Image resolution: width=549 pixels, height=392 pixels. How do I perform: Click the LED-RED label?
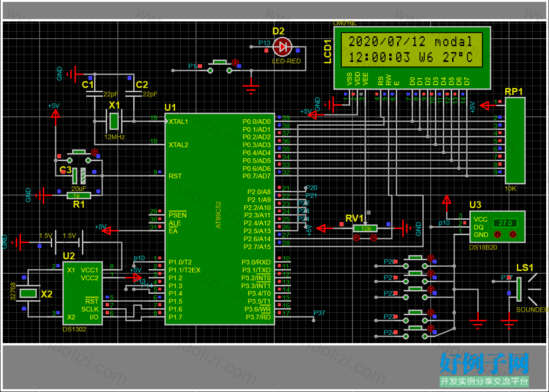click(x=286, y=61)
